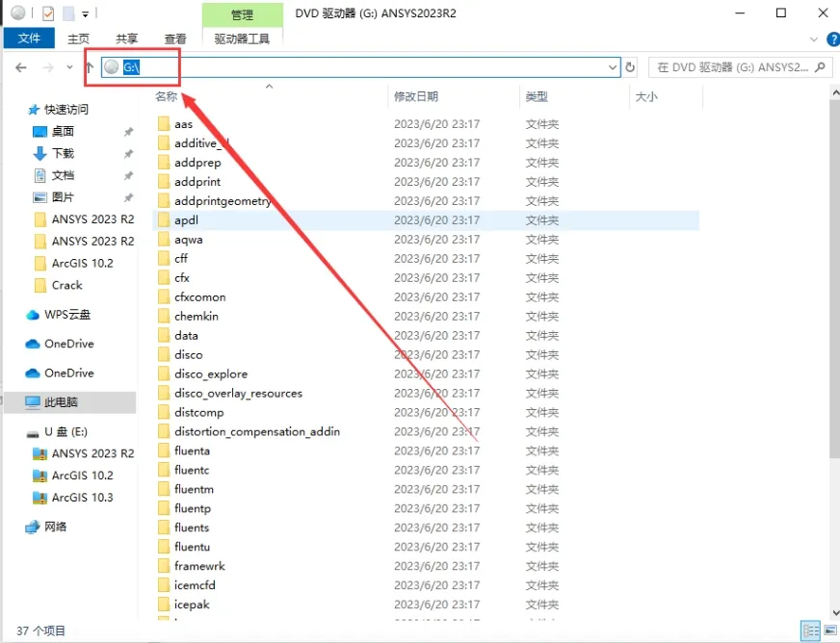Click the chemkin folder icon
Image resolution: width=840 pixels, height=643 pixels.
(164, 317)
